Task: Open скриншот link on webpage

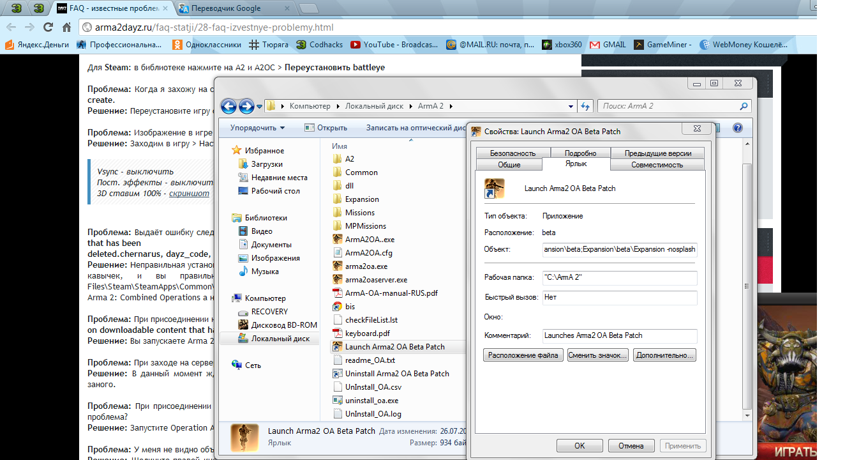Action: [189, 193]
